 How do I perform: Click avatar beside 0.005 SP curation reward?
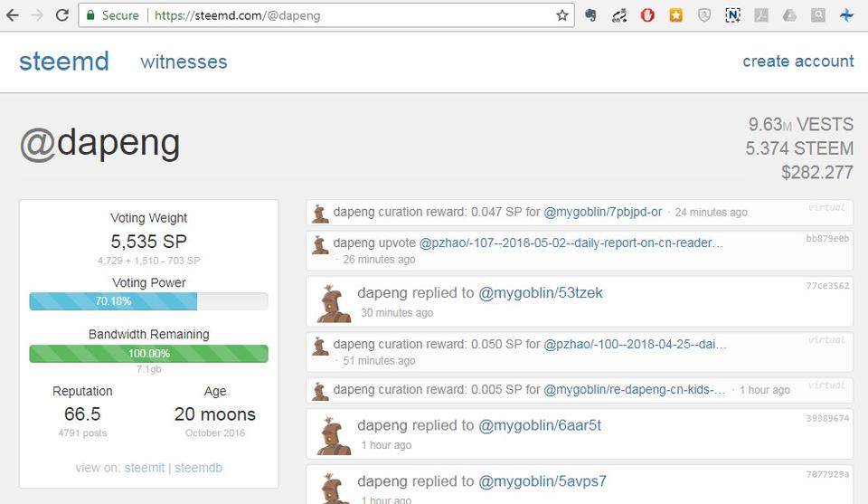point(320,391)
